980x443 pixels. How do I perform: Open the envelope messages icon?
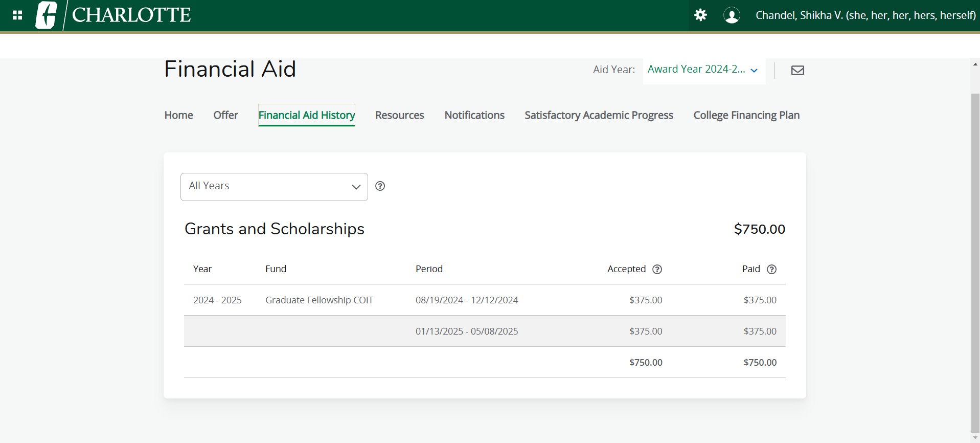click(x=797, y=70)
